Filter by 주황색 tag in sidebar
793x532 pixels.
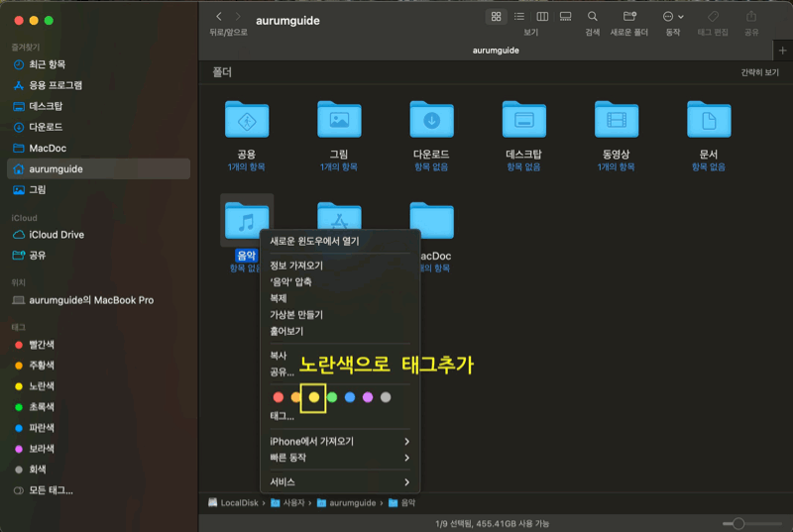point(98,366)
